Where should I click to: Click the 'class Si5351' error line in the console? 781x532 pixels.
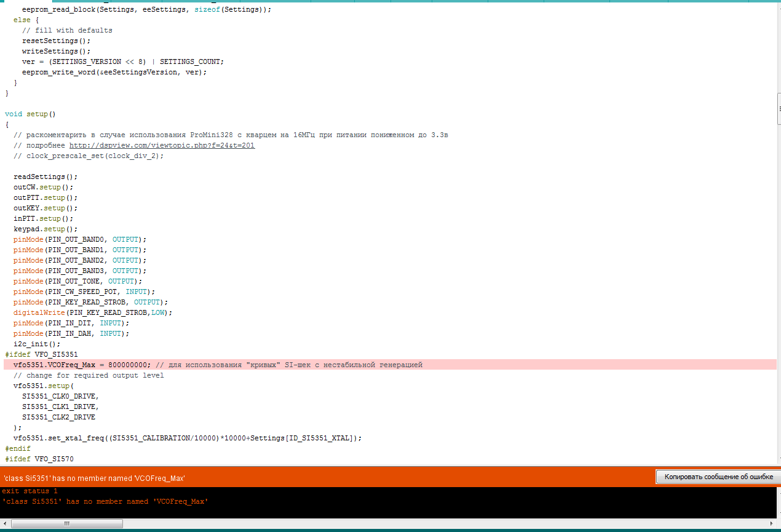click(105, 501)
